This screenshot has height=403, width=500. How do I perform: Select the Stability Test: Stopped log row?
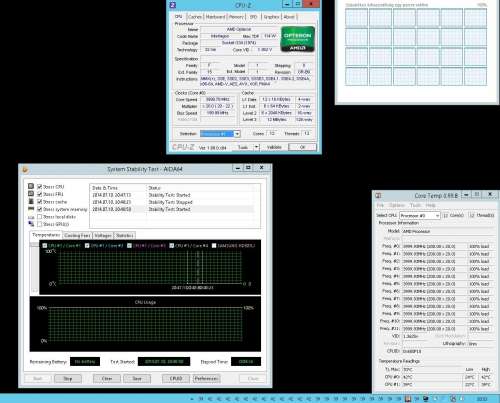pos(172,202)
